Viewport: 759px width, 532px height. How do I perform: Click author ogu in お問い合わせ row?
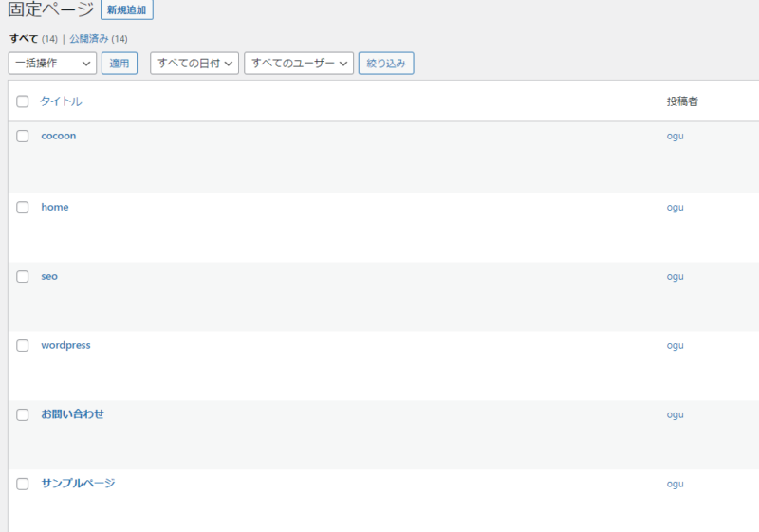(675, 414)
